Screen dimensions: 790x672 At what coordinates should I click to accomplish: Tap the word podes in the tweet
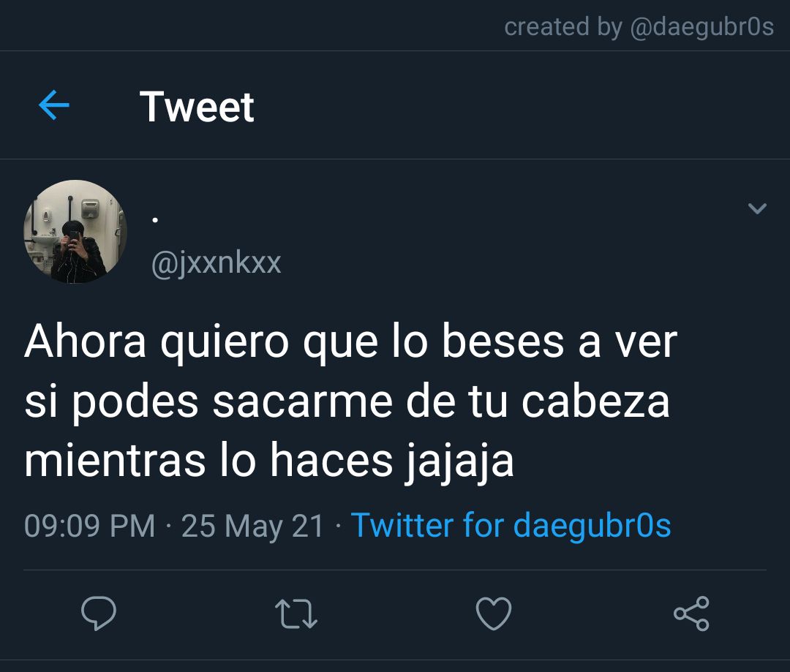135,404
